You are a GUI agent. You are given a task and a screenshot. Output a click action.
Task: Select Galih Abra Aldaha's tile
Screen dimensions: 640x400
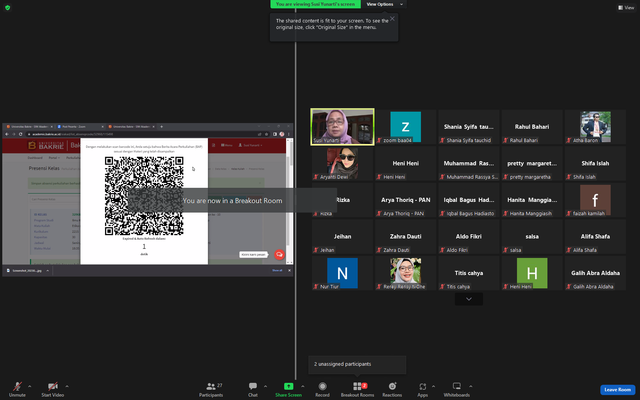595,273
